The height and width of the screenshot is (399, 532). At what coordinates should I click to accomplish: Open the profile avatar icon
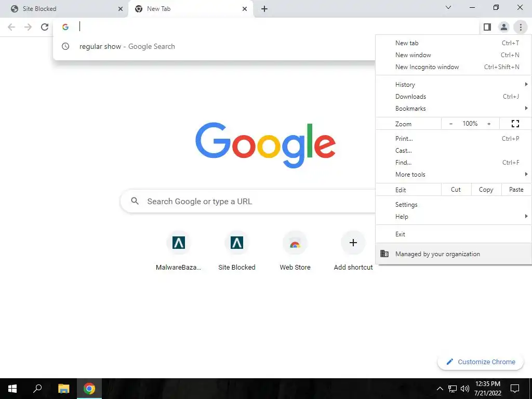click(x=504, y=27)
